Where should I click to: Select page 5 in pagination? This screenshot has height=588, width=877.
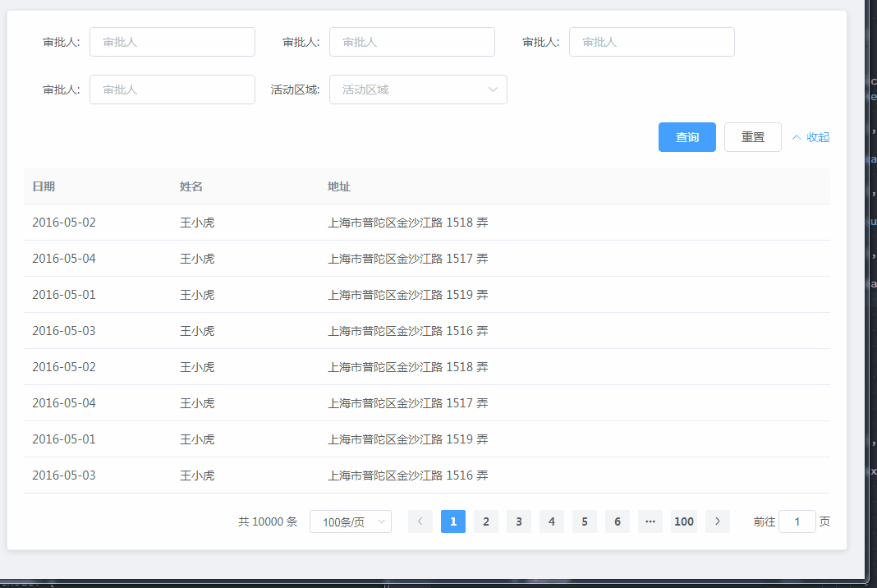coord(585,521)
